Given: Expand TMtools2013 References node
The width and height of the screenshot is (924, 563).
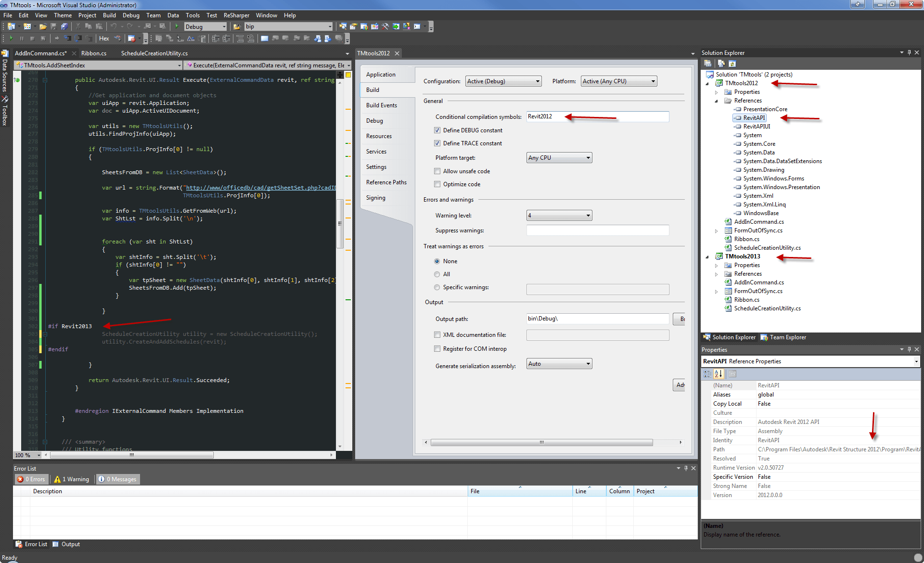Looking at the screenshot, I should point(716,274).
